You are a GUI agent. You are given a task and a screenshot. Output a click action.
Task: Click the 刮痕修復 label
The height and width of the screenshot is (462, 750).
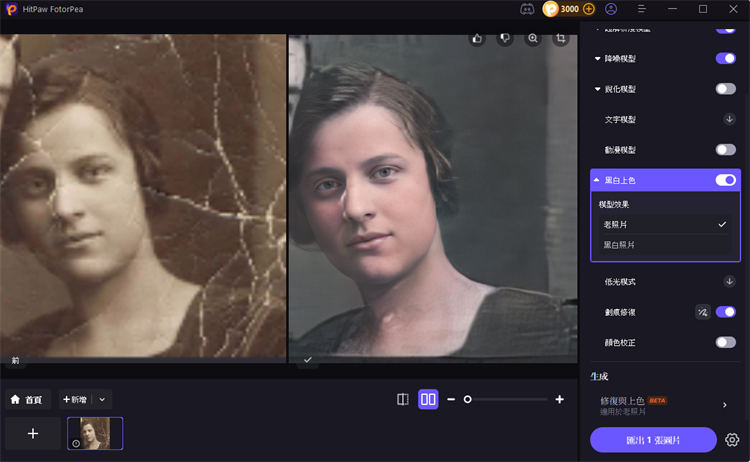click(620, 312)
